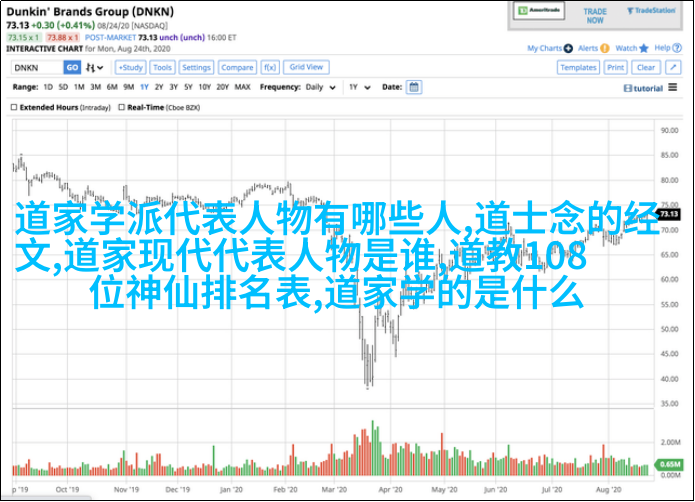
Task: Click the Apr '20 date label
Action: tap(390, 490)
